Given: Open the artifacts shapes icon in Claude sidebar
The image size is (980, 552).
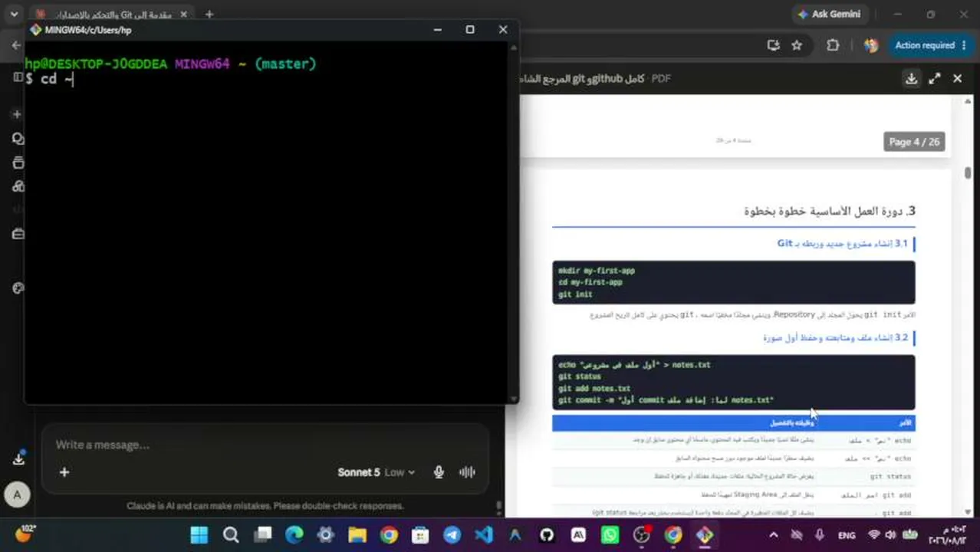Looking at the screenshot, I should click(x=18, y=186).
